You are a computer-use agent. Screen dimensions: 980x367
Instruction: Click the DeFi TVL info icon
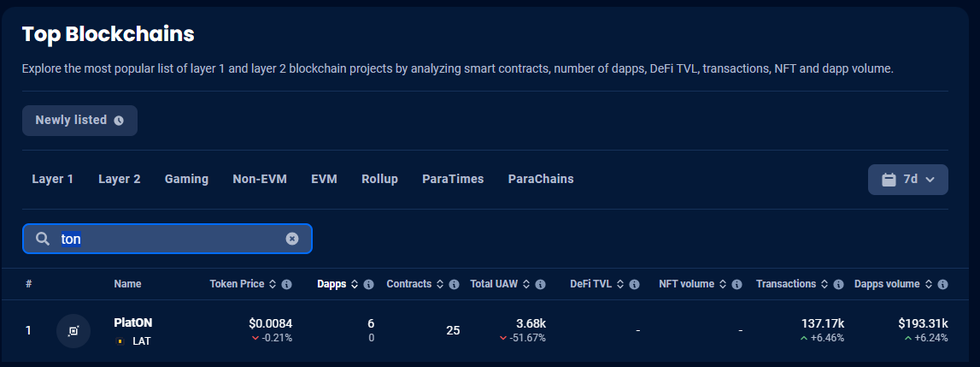(x=634, y=284)
